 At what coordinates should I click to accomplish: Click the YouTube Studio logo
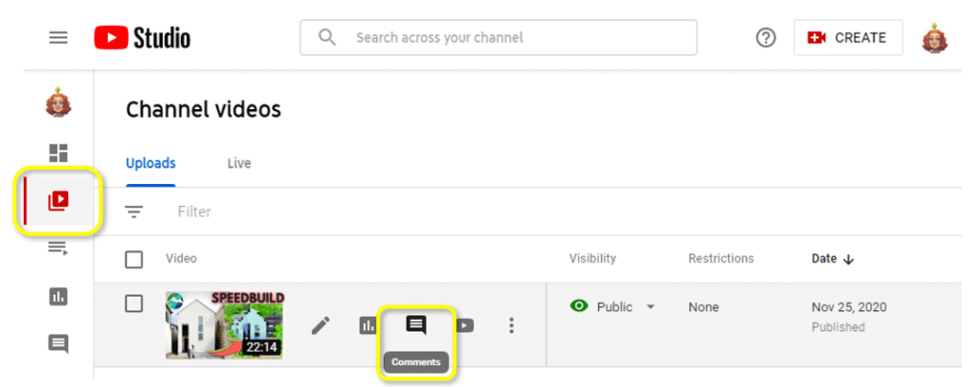point(143,37)
